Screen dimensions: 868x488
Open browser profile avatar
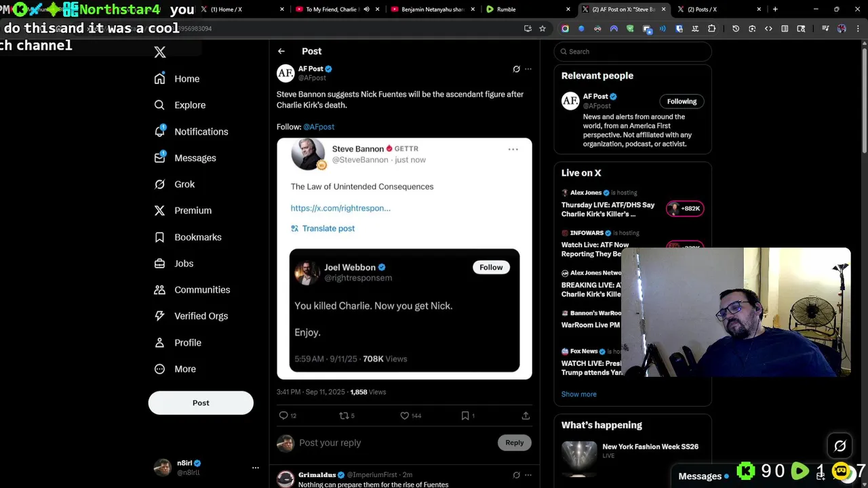pyautogui.click(x=842, y=28)
